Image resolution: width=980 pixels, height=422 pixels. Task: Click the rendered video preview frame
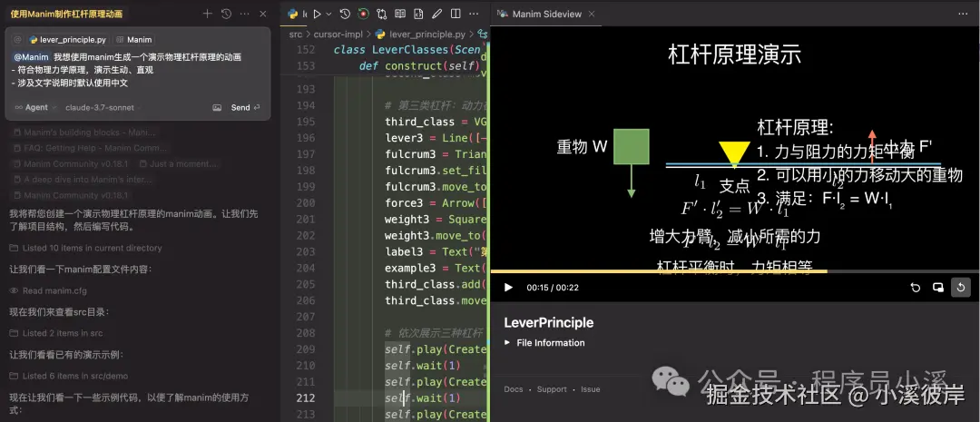[735, 148]
